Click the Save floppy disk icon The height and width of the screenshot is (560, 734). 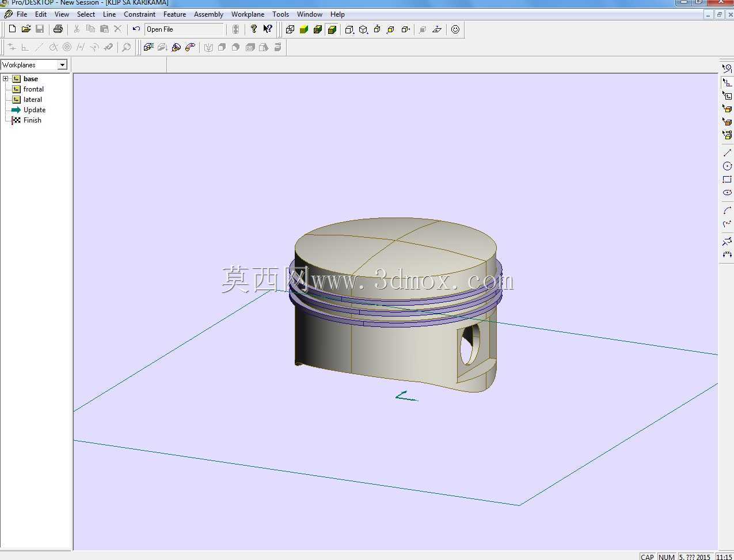(x=40, y=29)
